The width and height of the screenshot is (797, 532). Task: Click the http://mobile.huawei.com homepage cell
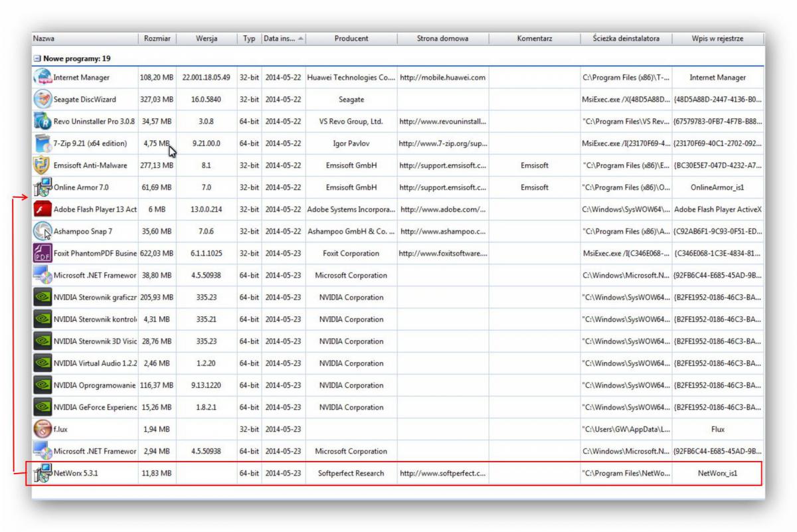443,78
